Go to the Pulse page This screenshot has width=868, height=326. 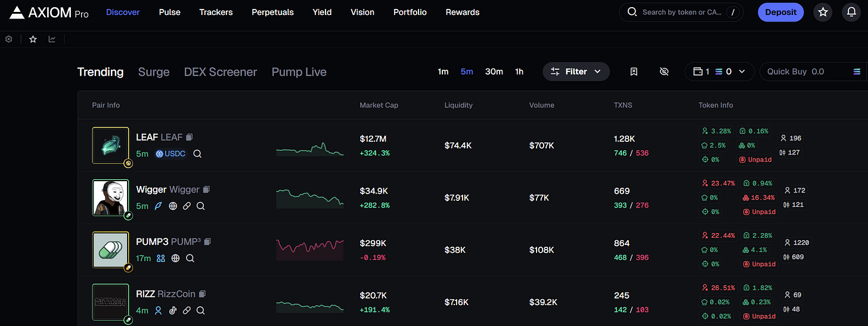coord(170,12)
